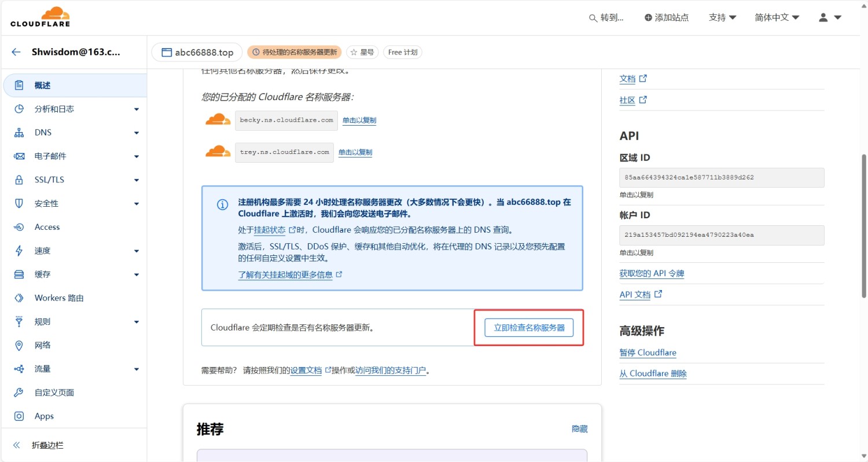Expand the 速度 sidebar section arrow
Screen dimensions: 868x462
point(137,251)
